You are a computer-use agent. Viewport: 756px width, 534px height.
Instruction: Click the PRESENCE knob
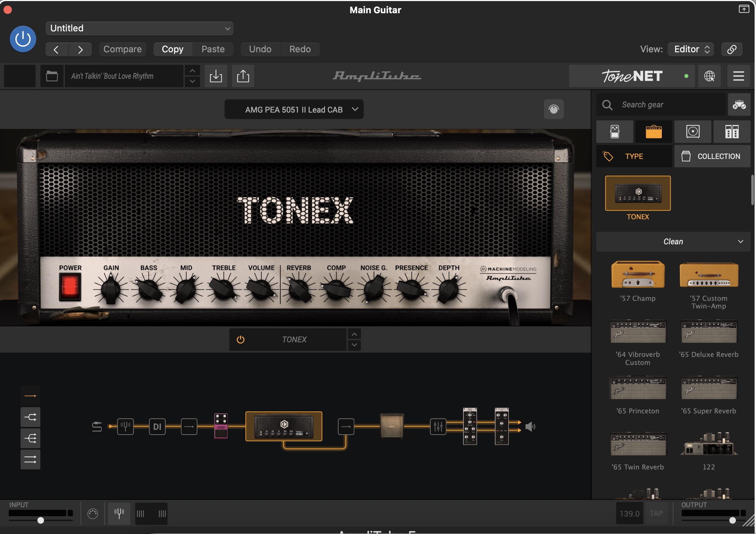click(x=411, y=289)
